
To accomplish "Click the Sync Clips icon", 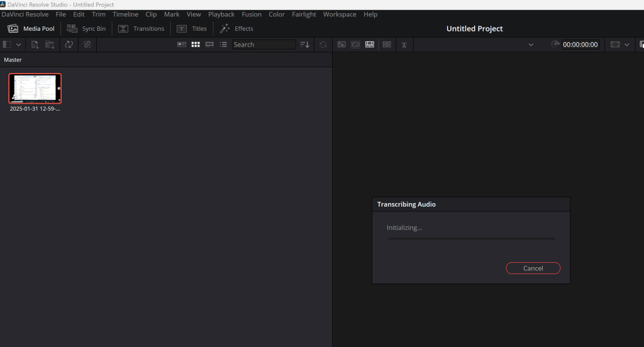I will 69,45.
